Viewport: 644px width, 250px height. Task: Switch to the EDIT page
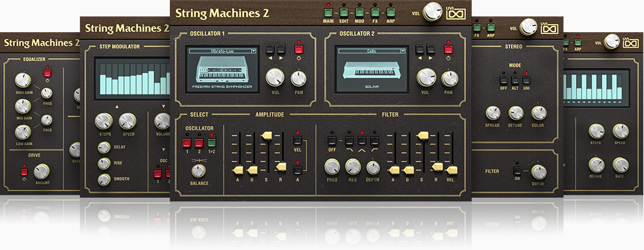[344, 12]
